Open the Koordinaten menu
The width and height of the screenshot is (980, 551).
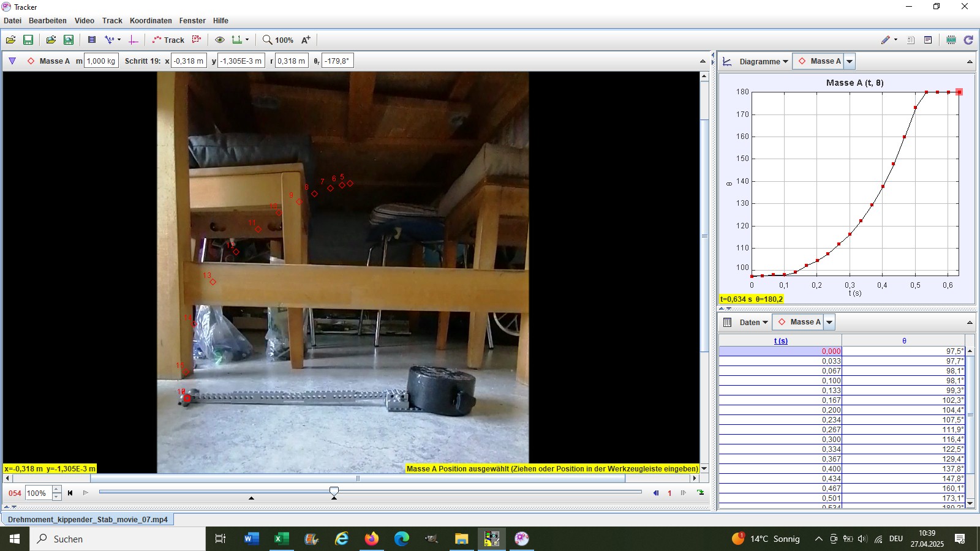[x=151, y=20]
